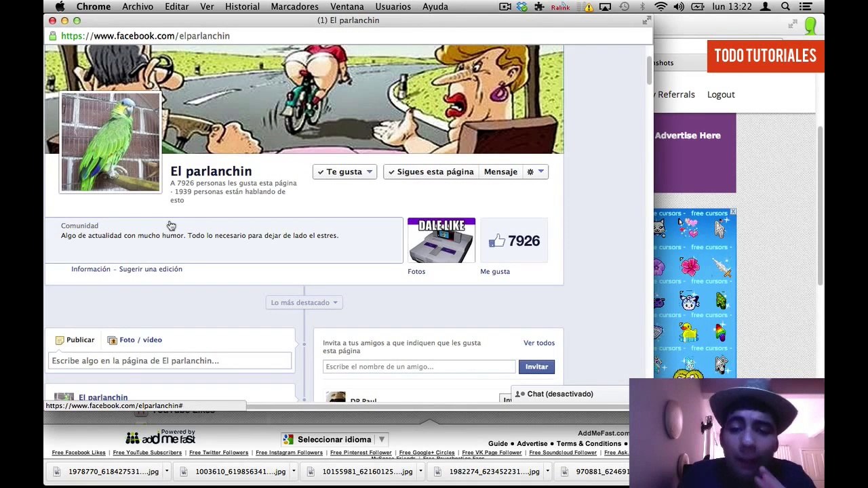This screenshot has width=868, height=488.
Task: Open the gear settings dropdown on page
Action: click(535, 171)
